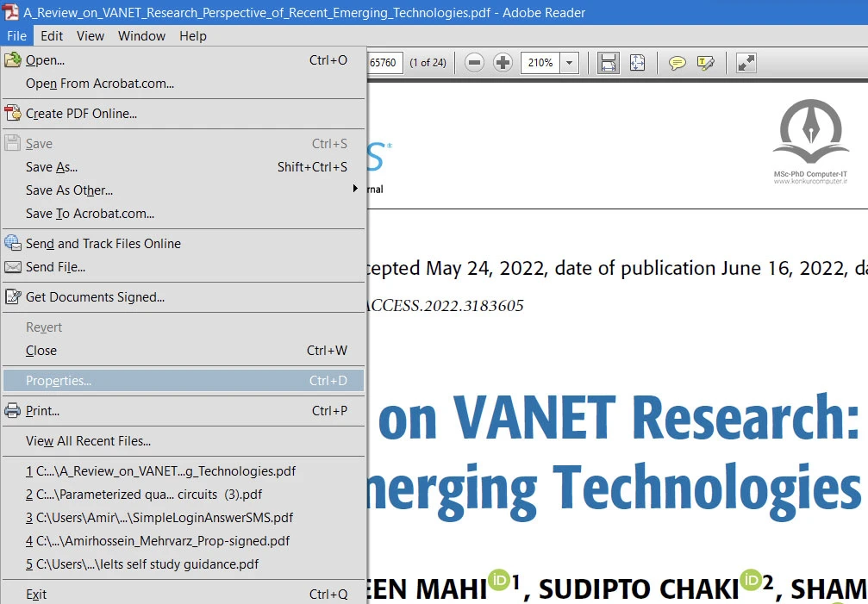
Task: Open the View menu
Action: pos(91,36)
